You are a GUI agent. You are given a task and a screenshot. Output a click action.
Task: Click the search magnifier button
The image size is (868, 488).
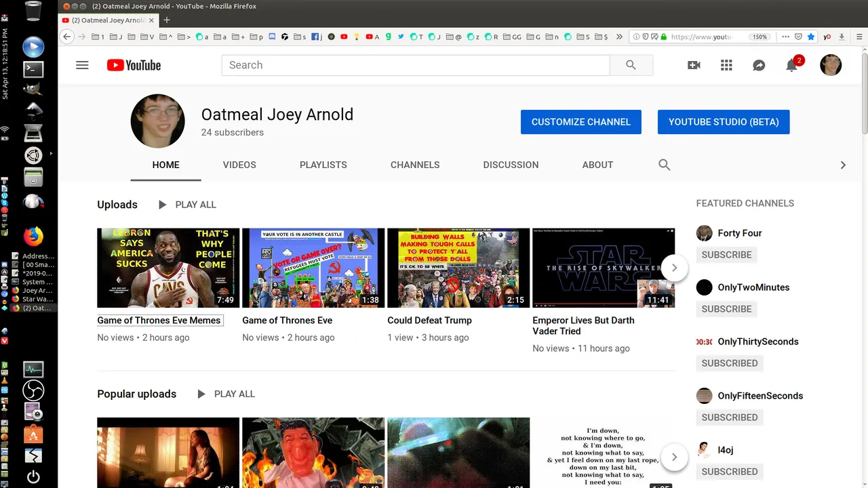(x=631, y=65)
